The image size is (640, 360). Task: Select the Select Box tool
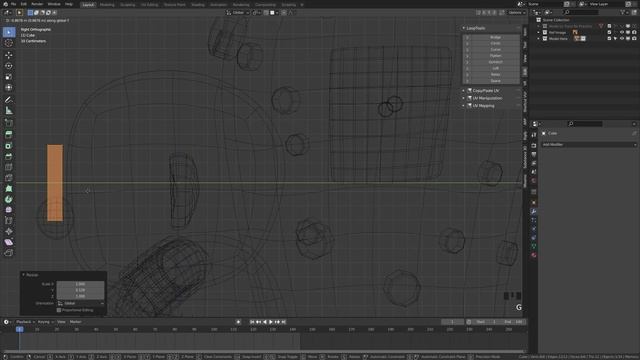(9, 32)
